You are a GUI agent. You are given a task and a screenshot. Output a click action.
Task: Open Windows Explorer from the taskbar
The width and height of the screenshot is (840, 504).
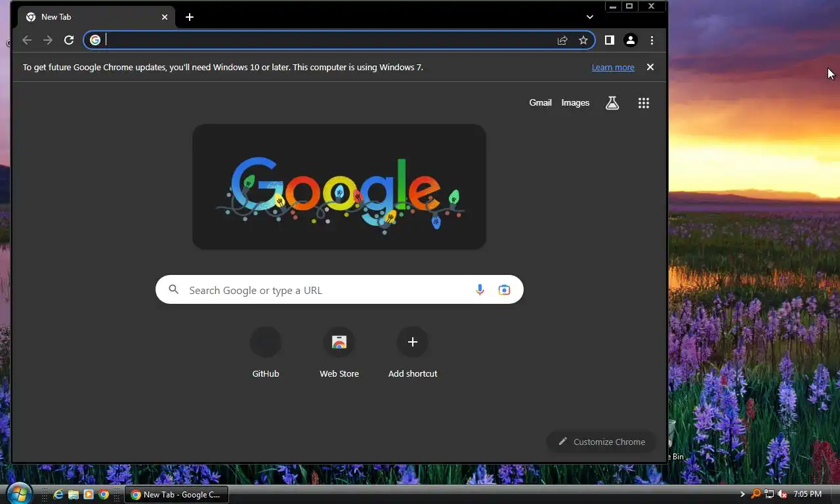73,494
